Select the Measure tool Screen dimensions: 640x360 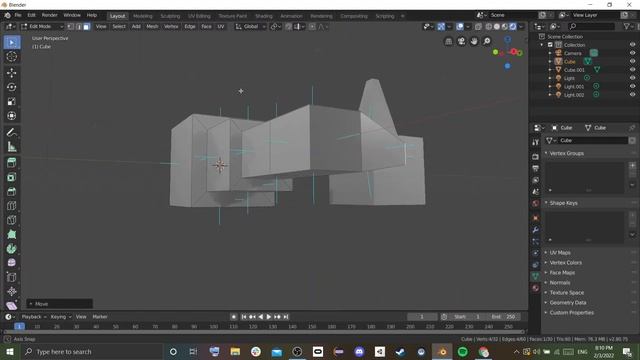click(12, 147)
